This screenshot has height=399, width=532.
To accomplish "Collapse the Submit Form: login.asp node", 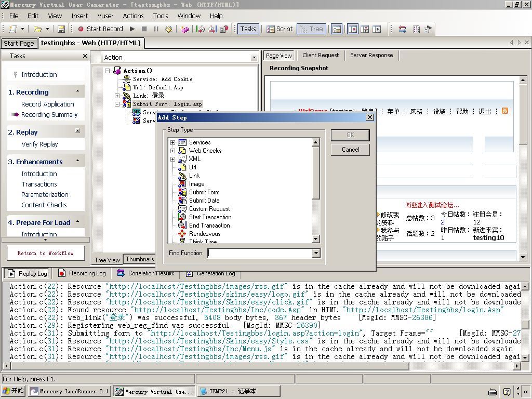I will click(x=117, y=104).
